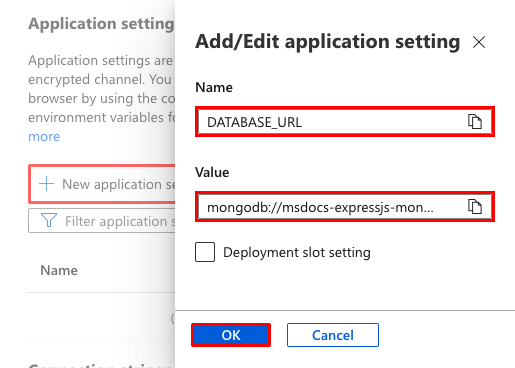The width and height of the screenshot is (515, 368).
Task: Confirm the setting with OK
Action: [231, 335]
